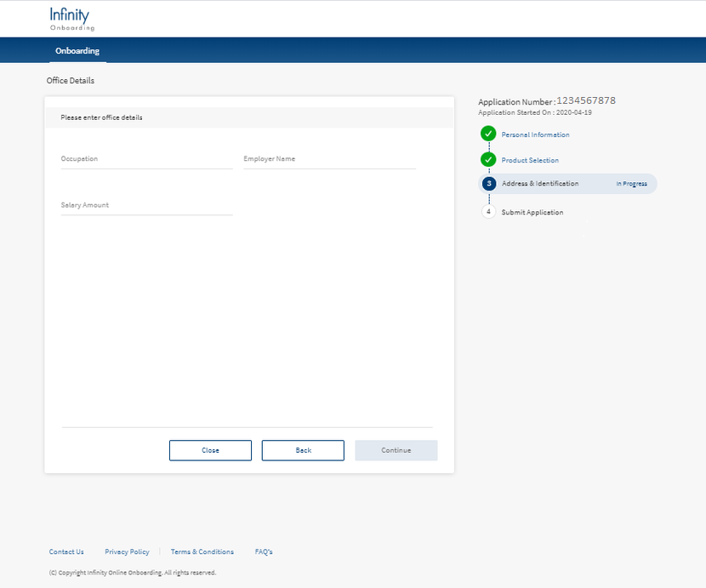Click the step 3 circle icon
The height and width of the screenshot is (588, 706).
[x=488, y=184]
